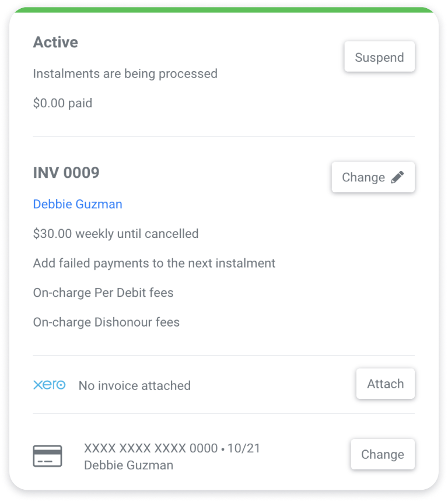This screenshot has height=502, width=448.
Task: Click the Suspend button
Action: pyautogui.click(x=380, y=57)
